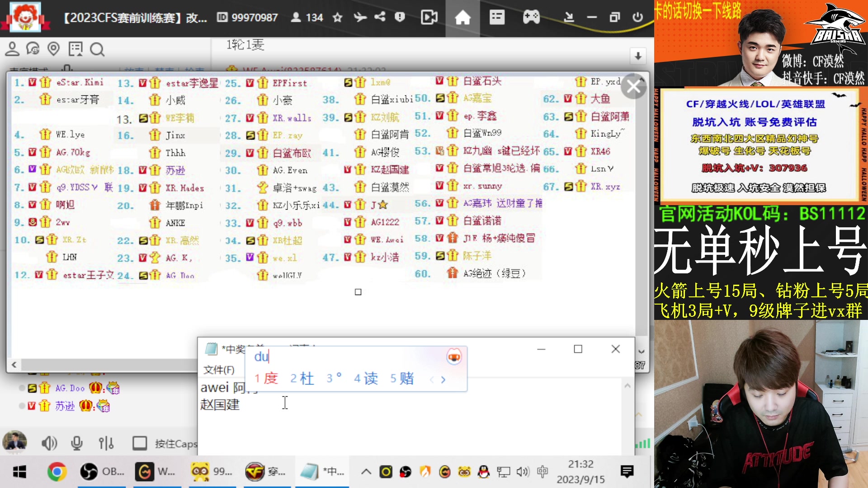This screenshot has height=488, width=868.
Task: Click the search magnifier icon
Action: point(97,49)
